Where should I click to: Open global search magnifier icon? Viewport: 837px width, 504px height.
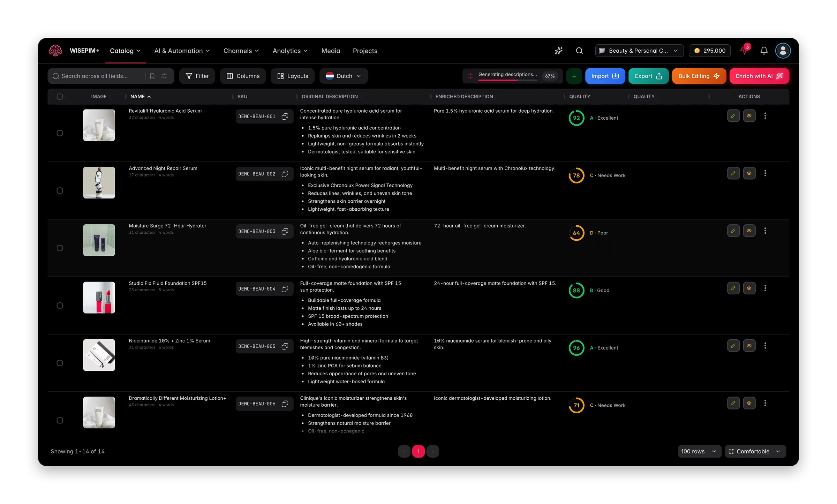579,51
